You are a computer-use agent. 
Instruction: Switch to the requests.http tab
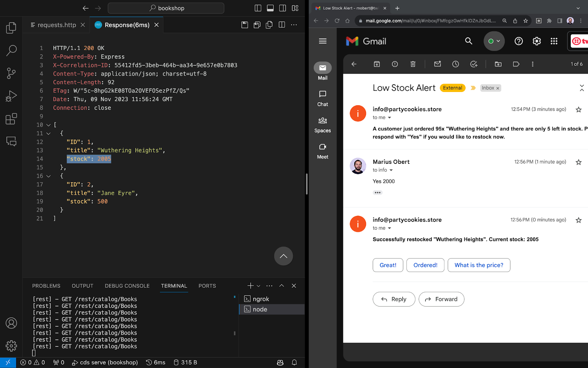(x=57, y=25)
